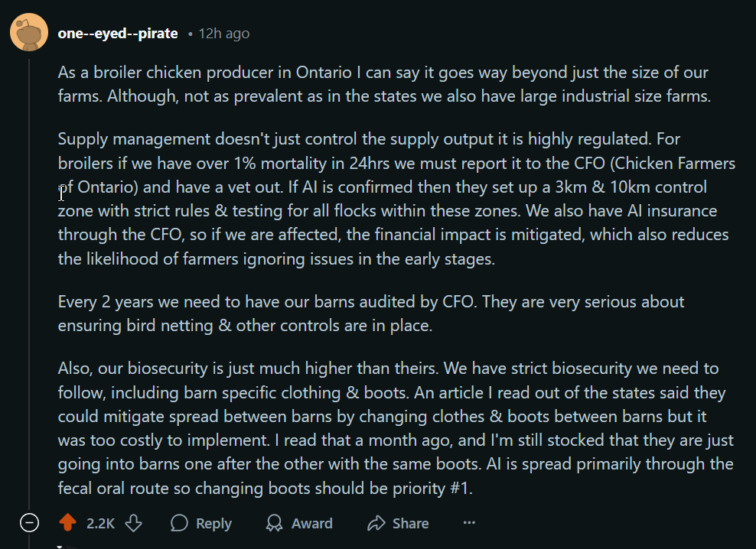Collapse the comment thread with minus button
756x549 pixels.
coord(29,523)
